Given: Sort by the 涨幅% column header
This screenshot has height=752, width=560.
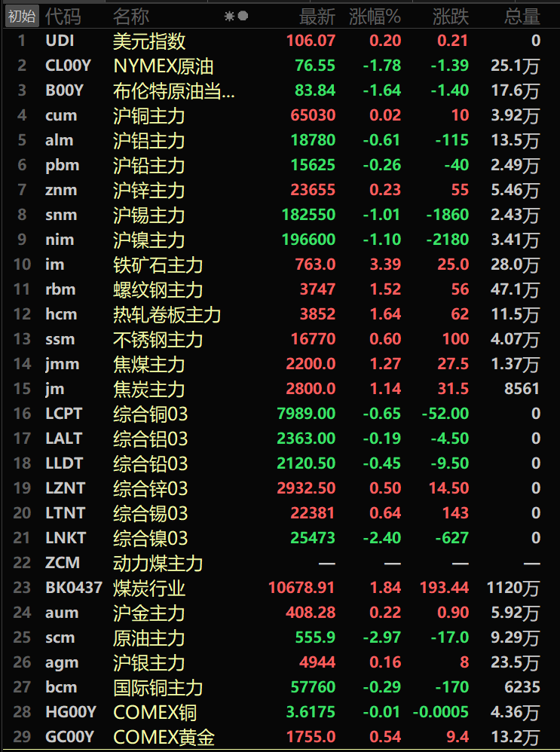Looking at the screenshot, I should 375,17.
